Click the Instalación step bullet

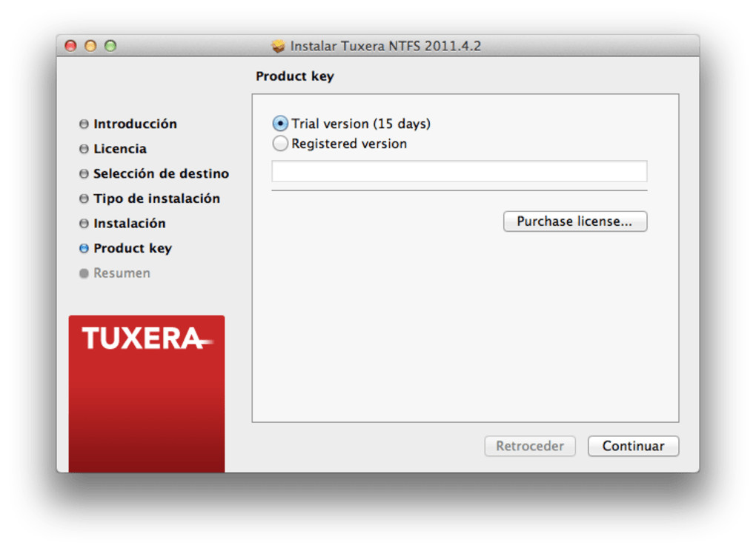tap(84, 224)
